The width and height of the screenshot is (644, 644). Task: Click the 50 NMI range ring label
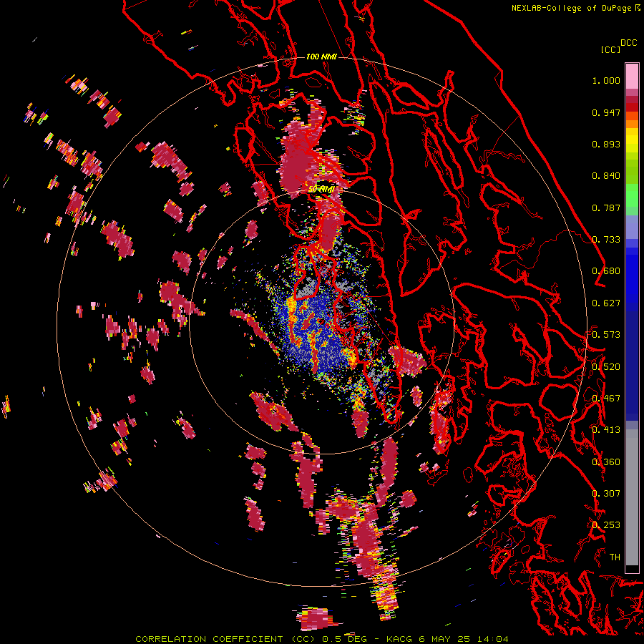pos(321,190)
